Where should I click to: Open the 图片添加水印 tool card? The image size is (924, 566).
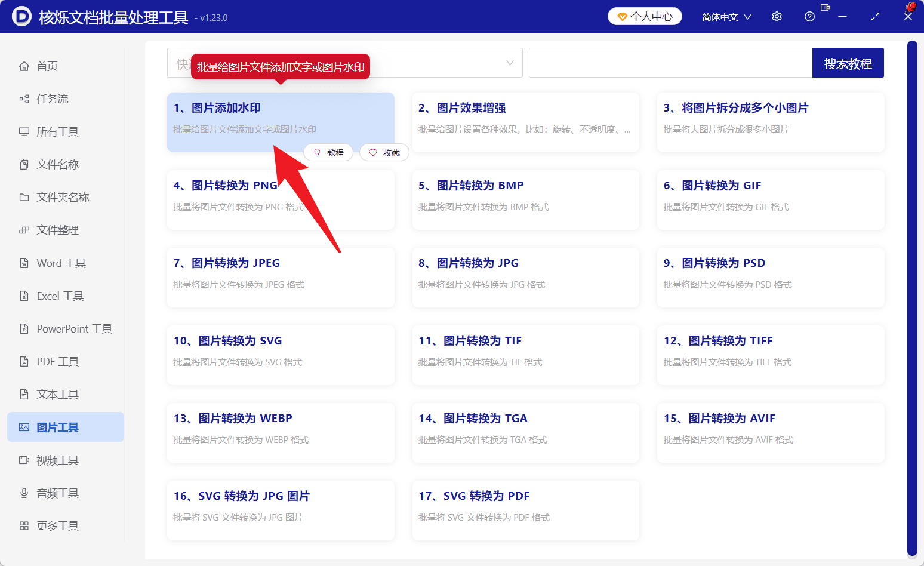281,122
